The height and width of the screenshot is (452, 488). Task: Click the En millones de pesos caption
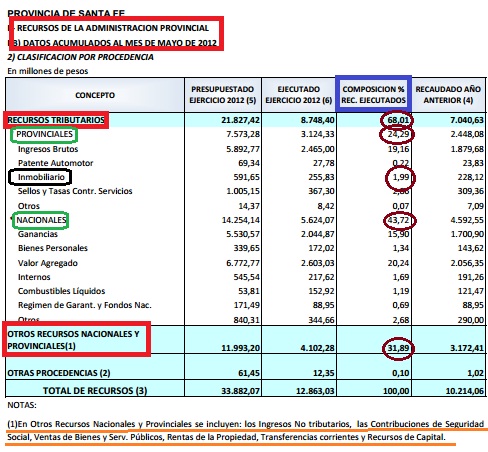(x=48, y=71)
